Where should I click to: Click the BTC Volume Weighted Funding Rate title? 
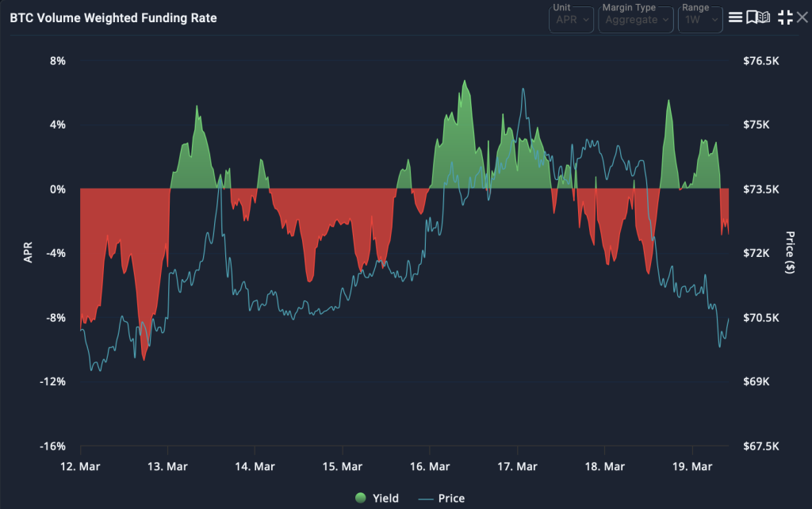coord(113,17)
